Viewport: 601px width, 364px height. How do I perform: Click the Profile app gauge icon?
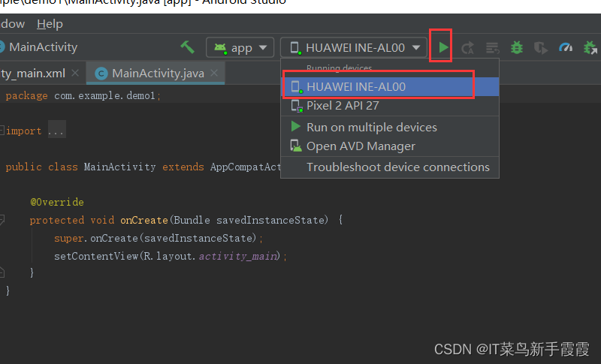566,47
